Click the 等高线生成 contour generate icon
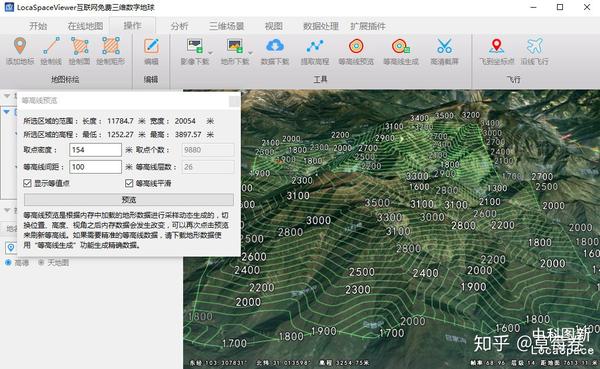The image size is (600, 369). pyautogui.click(x=401, y=46)
